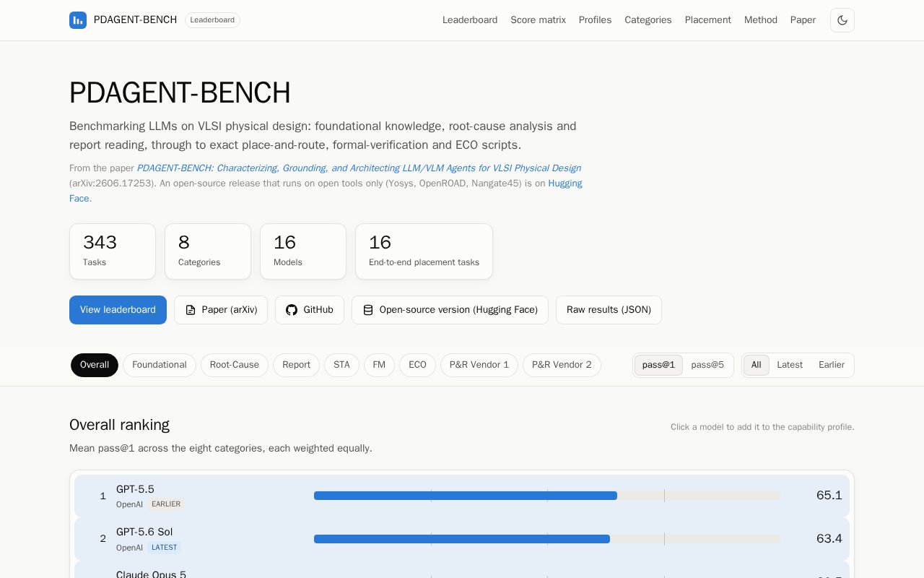Image resolution: width=924 pixels, height=578 pixels.
Task: Click the Leaderboard badge next to the logo
Action: tap(212, 20)
